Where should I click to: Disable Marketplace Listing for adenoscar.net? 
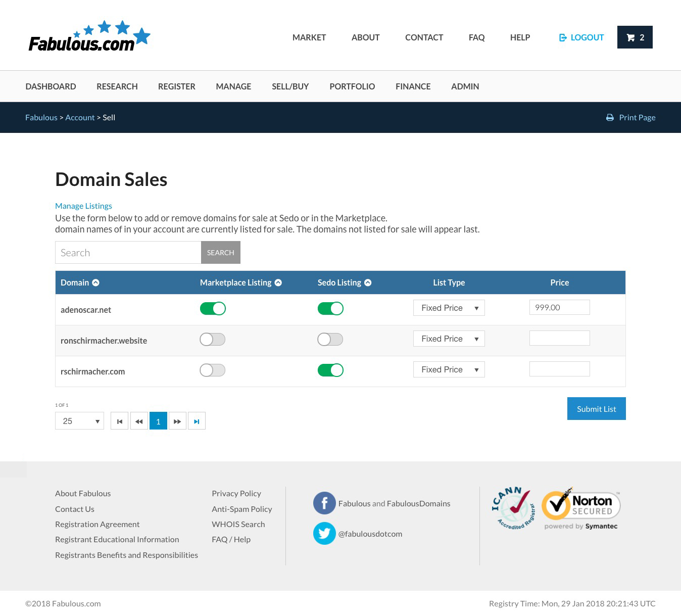click(213, 309)
